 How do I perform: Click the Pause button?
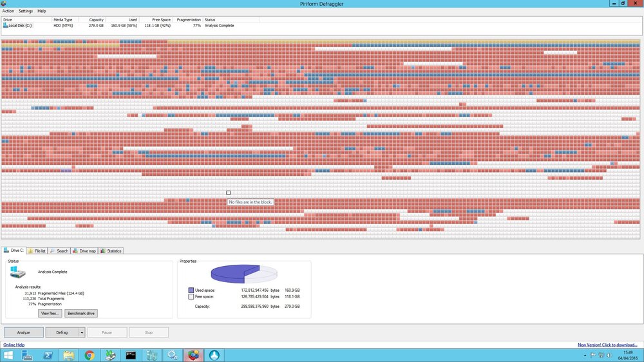coord(107,332)
